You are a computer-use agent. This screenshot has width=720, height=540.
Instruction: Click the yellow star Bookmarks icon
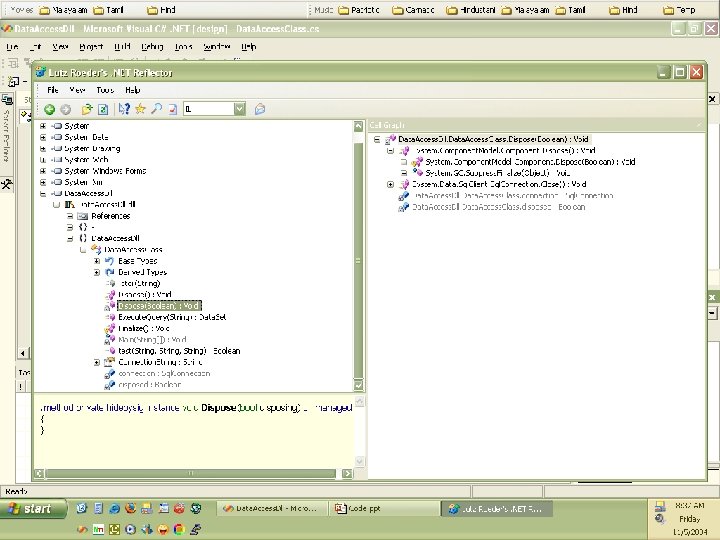[x=141, y=108]
